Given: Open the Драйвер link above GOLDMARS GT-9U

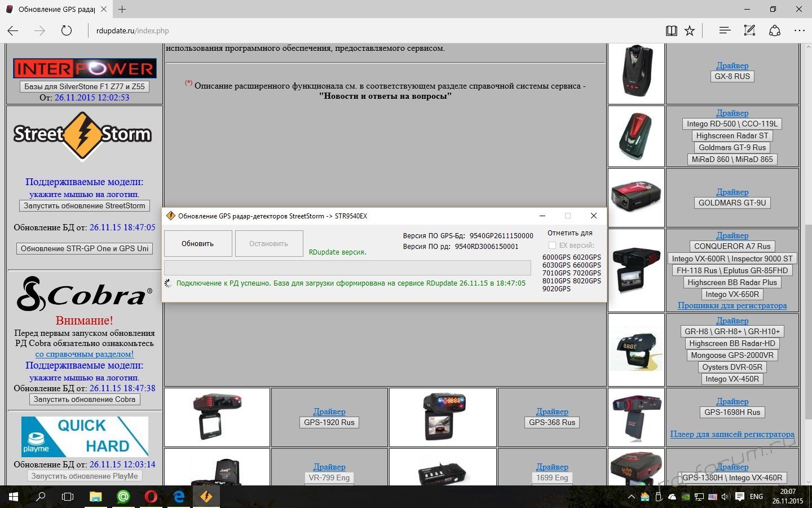Looking at the screenshot, I should (732, 192).
